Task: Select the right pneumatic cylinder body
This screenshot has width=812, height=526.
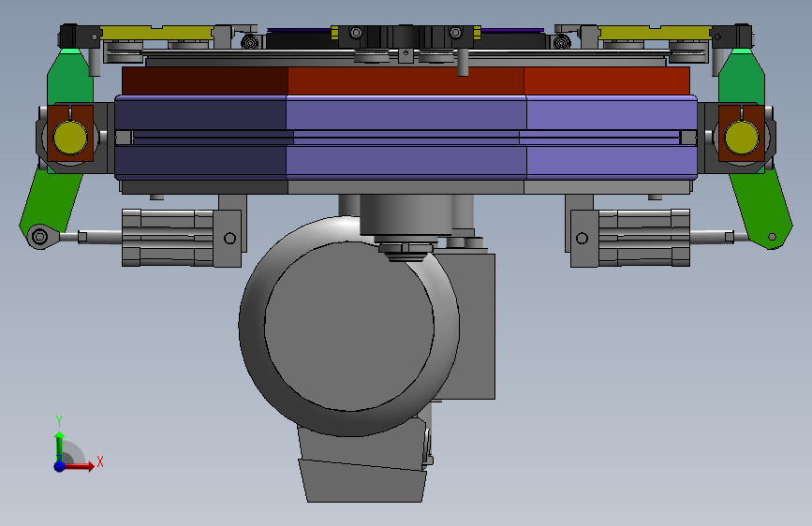Action: click(643, 238)
